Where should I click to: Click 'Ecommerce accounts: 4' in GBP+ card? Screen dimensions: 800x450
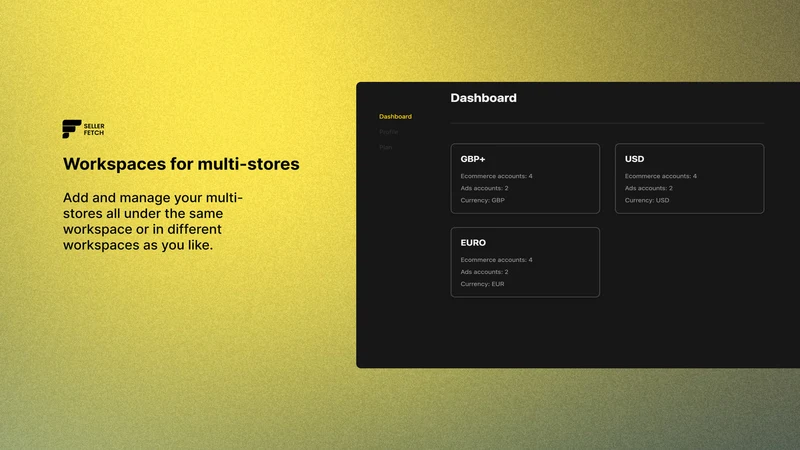click(496, 176)
